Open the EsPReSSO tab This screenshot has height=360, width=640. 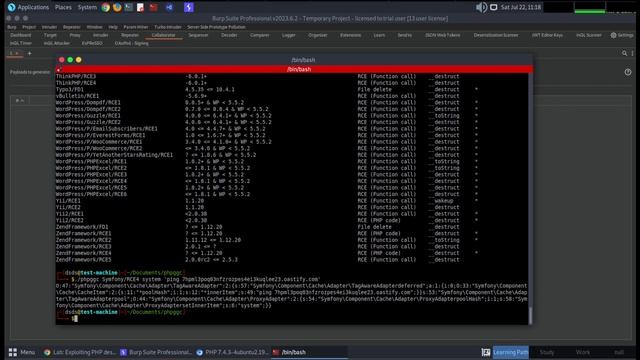(x=92, y=43)
